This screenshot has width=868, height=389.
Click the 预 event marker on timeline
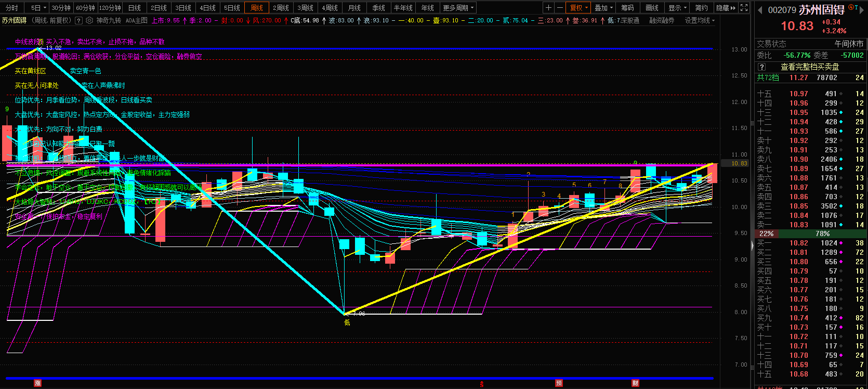tap(559, 383)
